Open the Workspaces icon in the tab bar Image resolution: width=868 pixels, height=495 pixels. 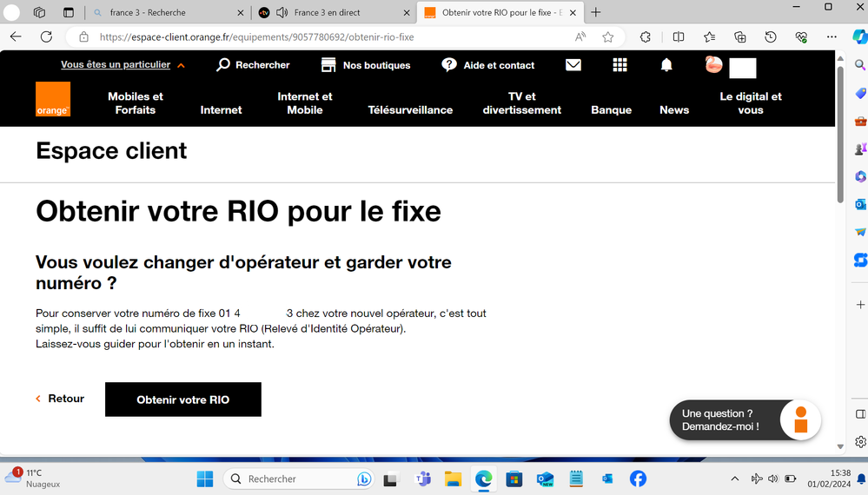click(x=39, y=12)
